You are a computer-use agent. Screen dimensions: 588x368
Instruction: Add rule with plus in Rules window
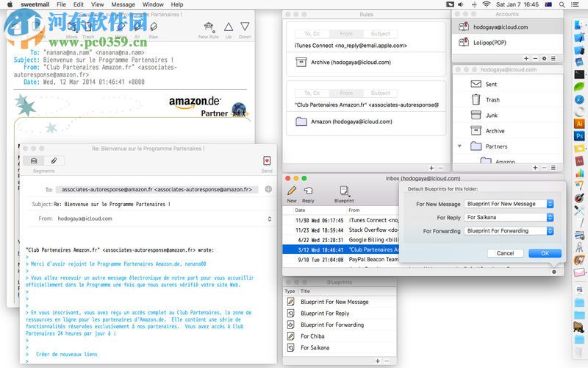(x=431, y=169)
